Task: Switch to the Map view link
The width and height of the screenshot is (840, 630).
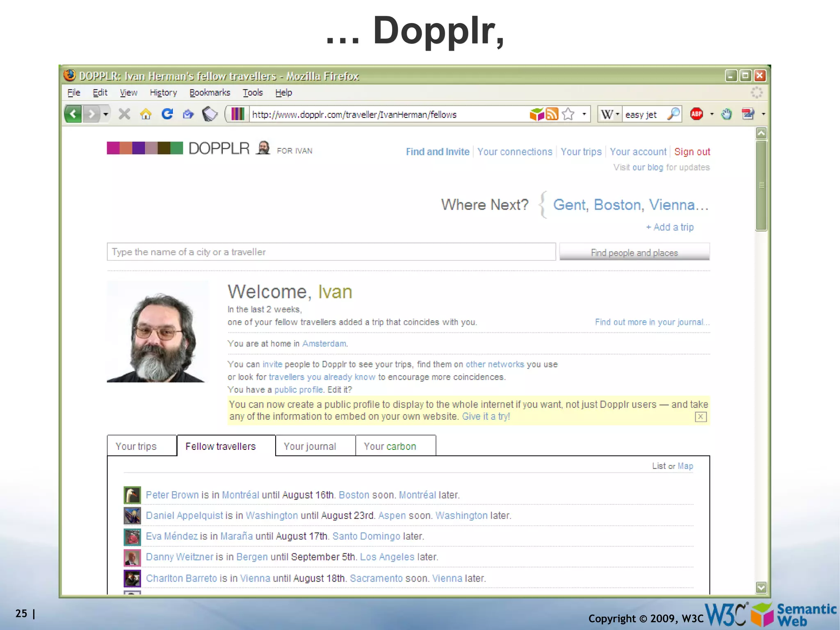Action: [685, 466]
